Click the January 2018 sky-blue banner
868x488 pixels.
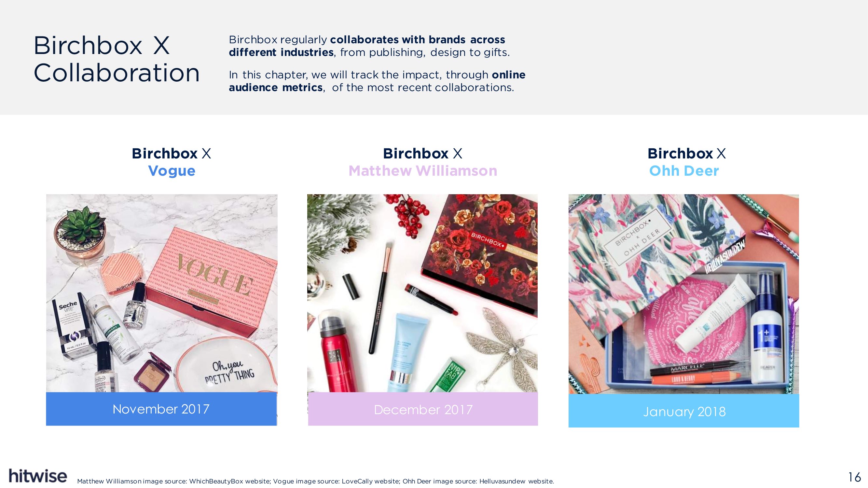(684, 411)
